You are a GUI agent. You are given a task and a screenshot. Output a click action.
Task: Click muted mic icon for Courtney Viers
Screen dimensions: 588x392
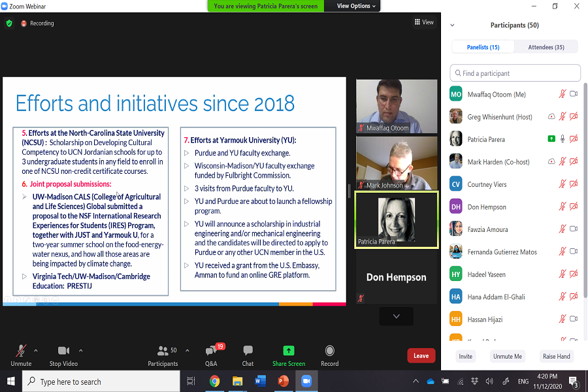(562, 184)
